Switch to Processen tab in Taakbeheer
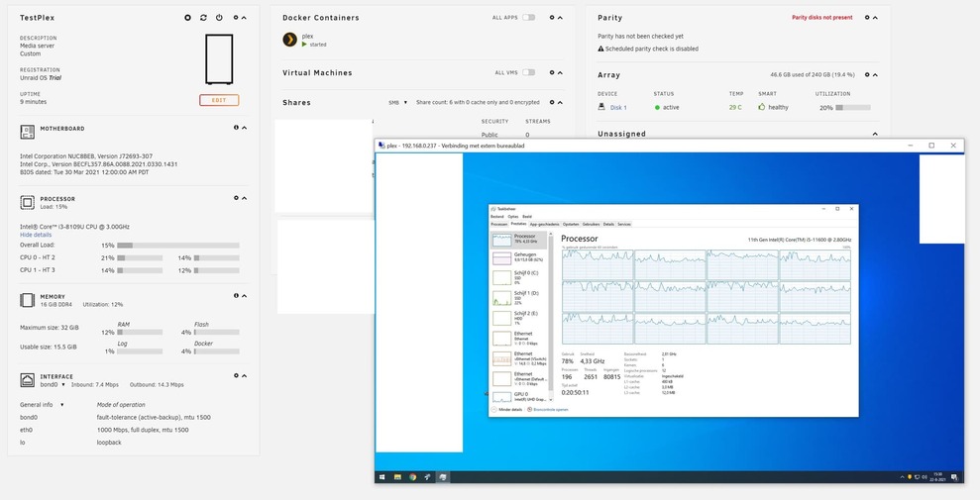The image size is (980, 500). [x=499, y=224]
